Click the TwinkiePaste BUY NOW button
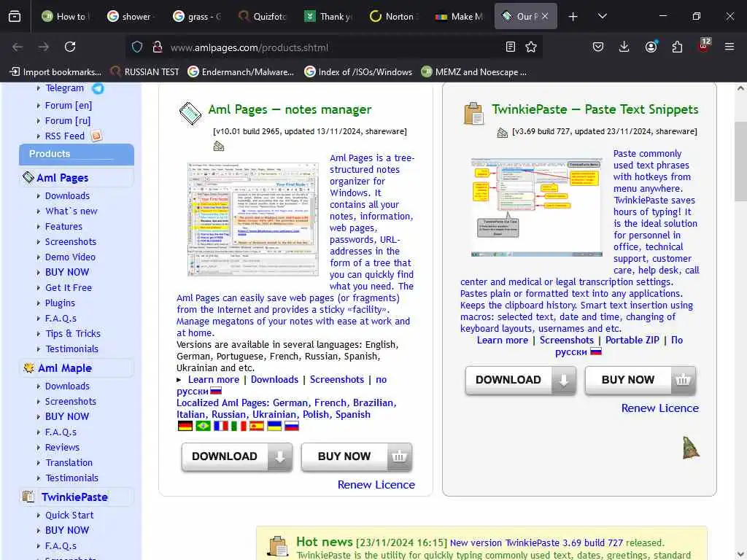The image size is (747, 560). [x=640, y=380]
